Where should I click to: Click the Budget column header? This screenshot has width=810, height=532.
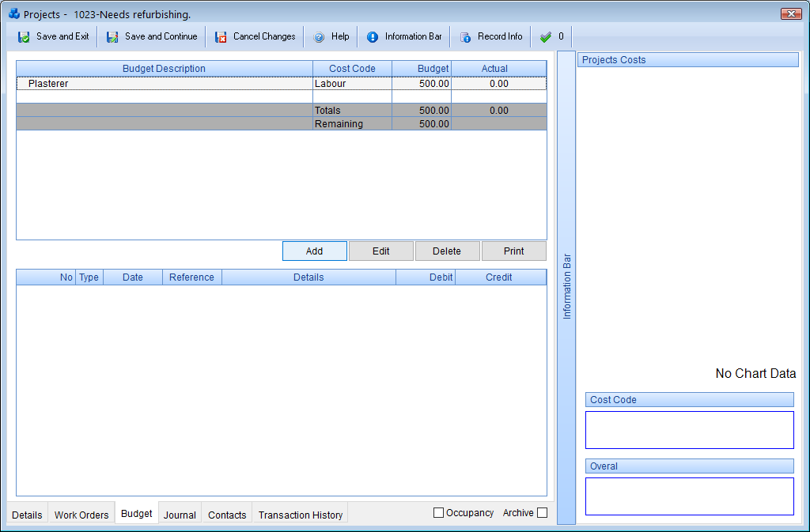[422, 69]
